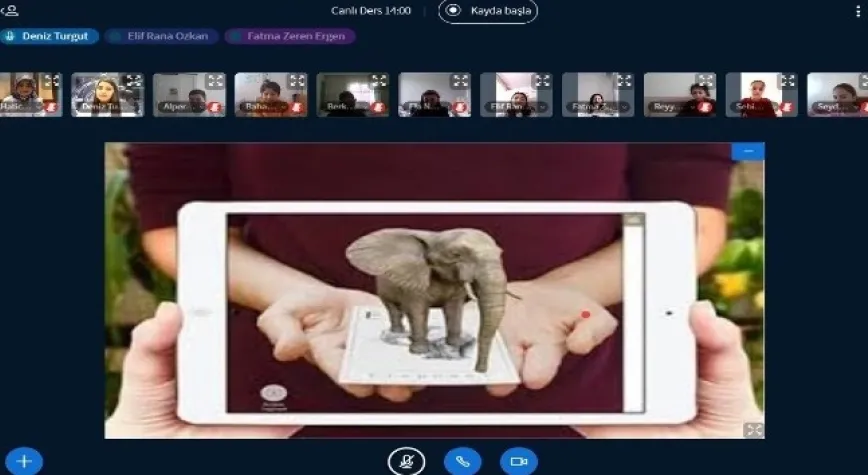
Task: Expand fullscreen on Berk's webcam tile
Action: (379, 81)
